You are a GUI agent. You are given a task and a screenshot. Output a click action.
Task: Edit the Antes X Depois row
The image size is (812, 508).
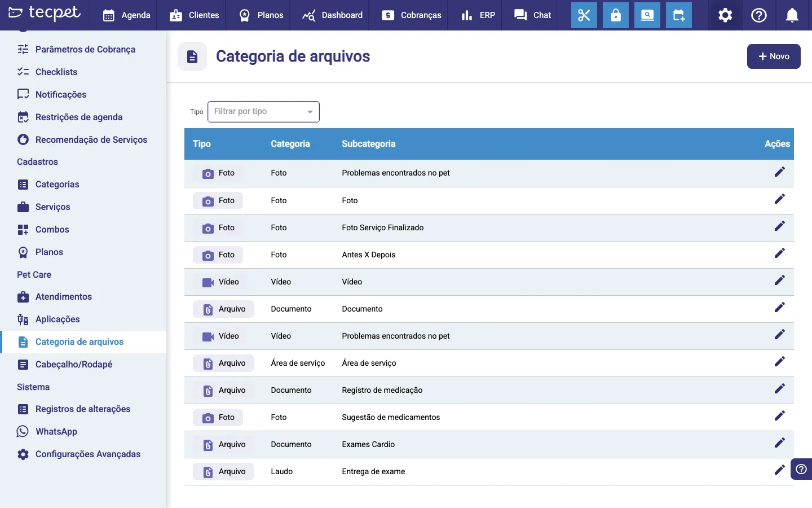pyautogui.click(x=780, y=253)
